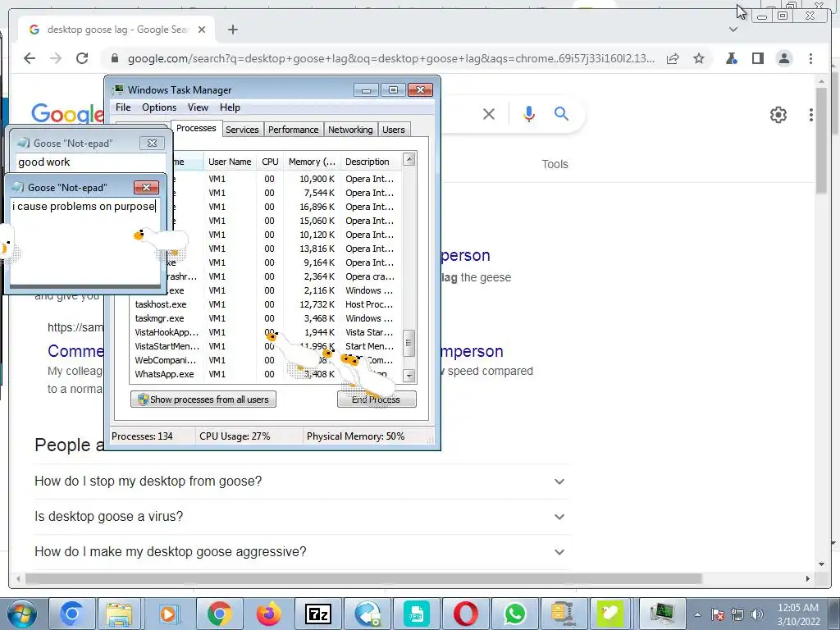Image resolution: width=840 pixels, height=630 pixels.
Task: Open Task Manager Options menu
Action: pos(159,107)
